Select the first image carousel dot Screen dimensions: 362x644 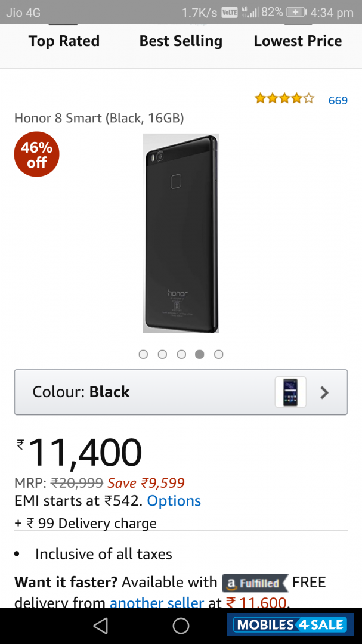tap(143, 354)
